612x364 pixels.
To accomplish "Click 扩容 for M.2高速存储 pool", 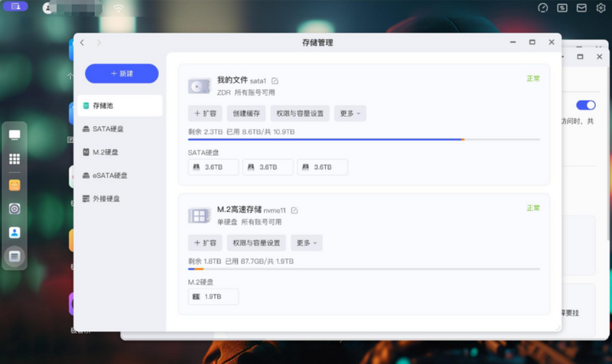I will tap(205, 243).
